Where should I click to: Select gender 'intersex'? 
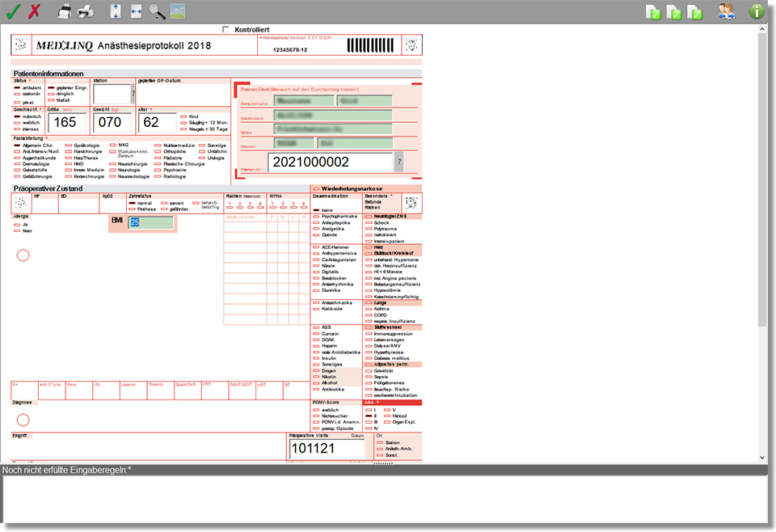(17, 129)
